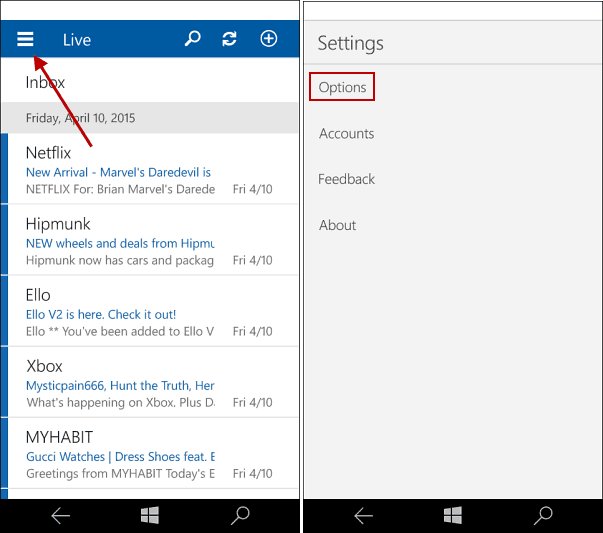The width and height of the screenshot is (603, 533).
Task: Select Accounts in the Settings list
Action: point(346,134)
